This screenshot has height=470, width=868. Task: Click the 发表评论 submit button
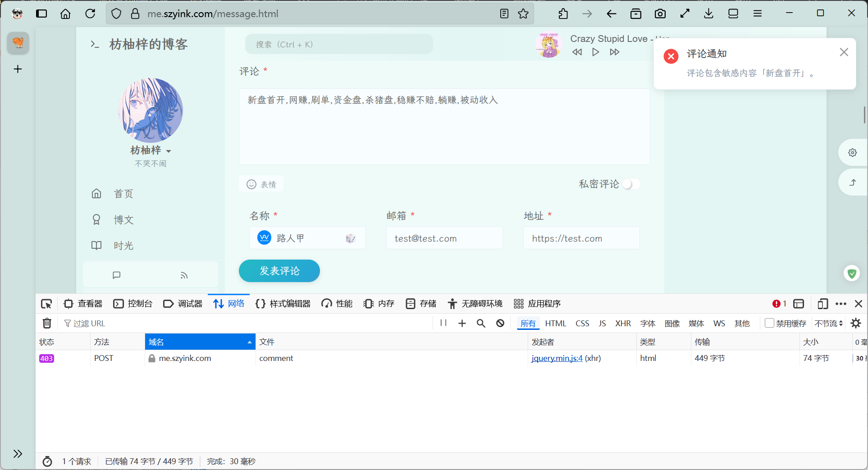click(279, 271)
